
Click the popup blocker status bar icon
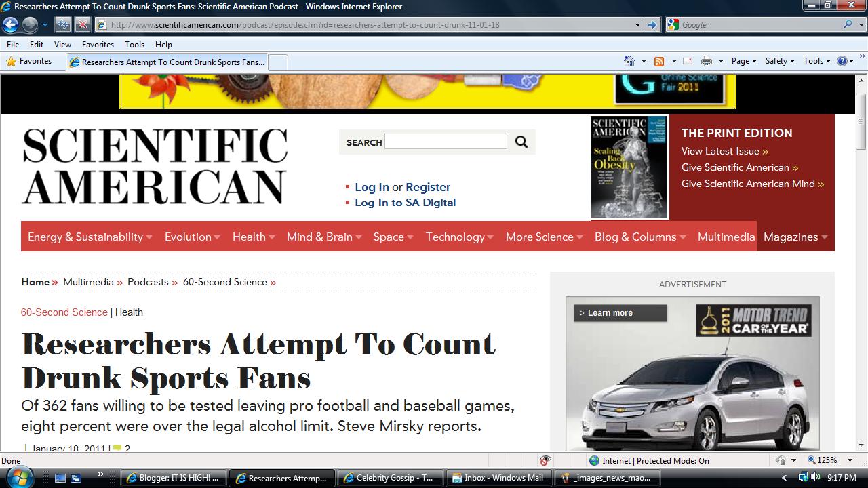546,461
